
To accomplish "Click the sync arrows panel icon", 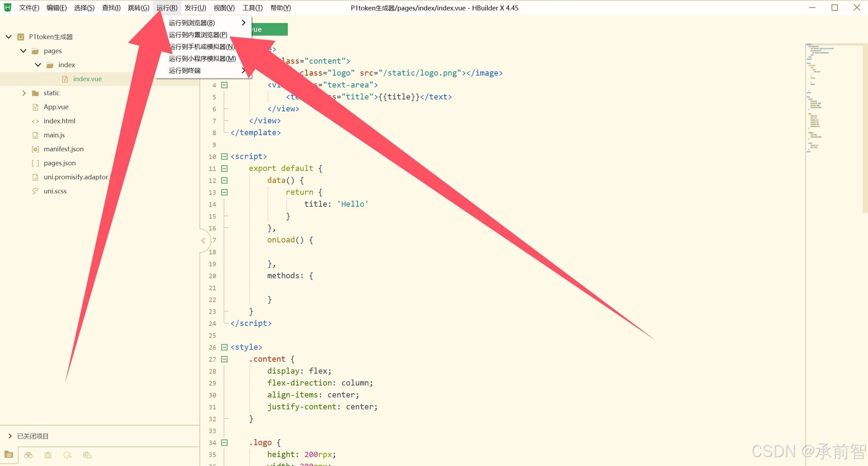I will pyautogui.click(x=68, y=455).
